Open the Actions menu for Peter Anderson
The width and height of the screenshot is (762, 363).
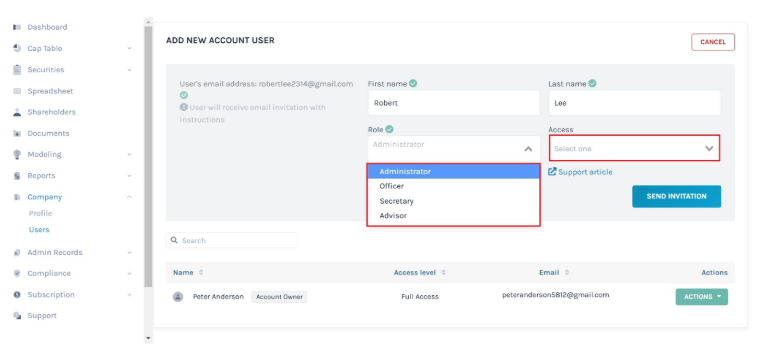(702, 296)
